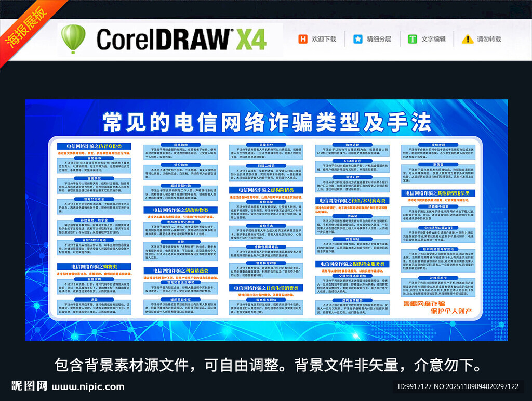
Task: Click the green hot-air balloon CorelDRAW logo
Action: coord(73,39)
